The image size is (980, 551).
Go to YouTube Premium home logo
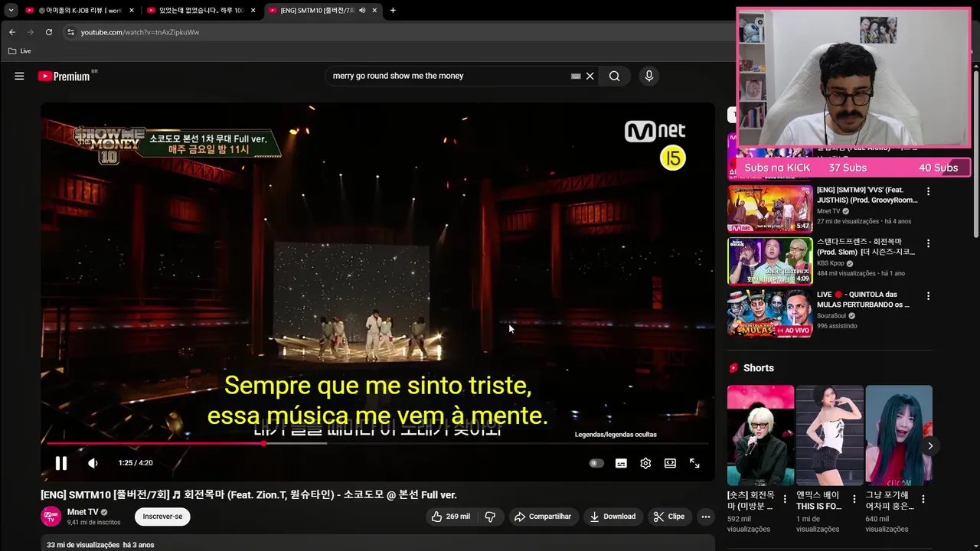tap(64, 76)
